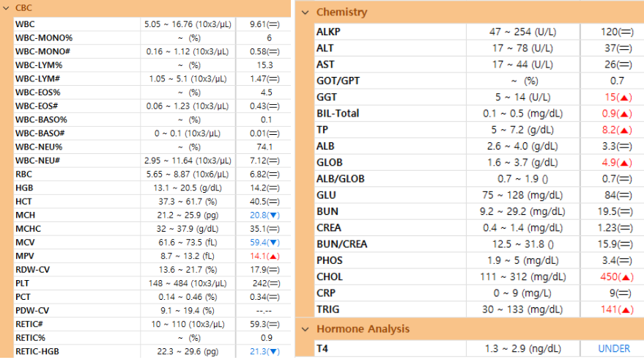This screenshot has height=360, width=644.
Task: Click the blue down-arrow on MCH result
Action: (x=273, y=216)
